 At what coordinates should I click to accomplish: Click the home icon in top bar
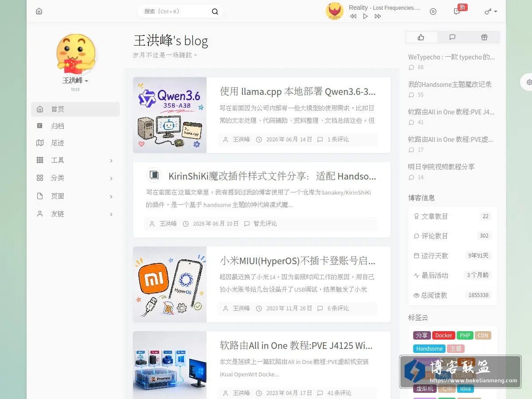39,12
